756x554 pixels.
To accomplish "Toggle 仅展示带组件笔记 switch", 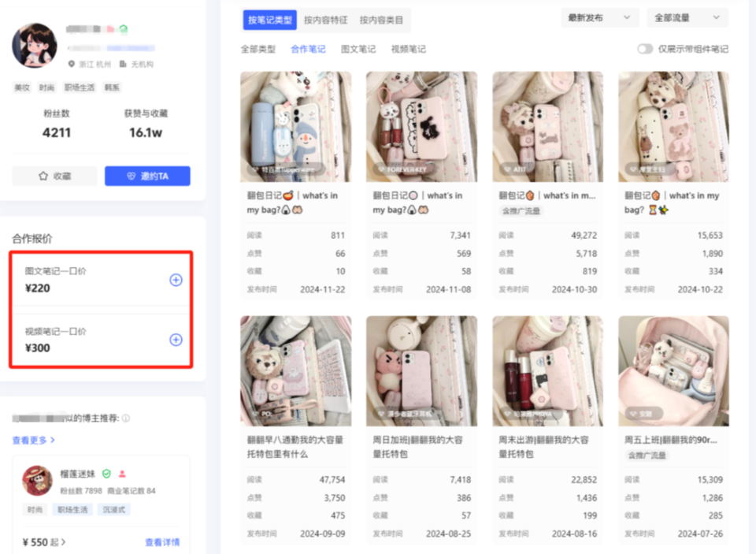I will (645, 49).
